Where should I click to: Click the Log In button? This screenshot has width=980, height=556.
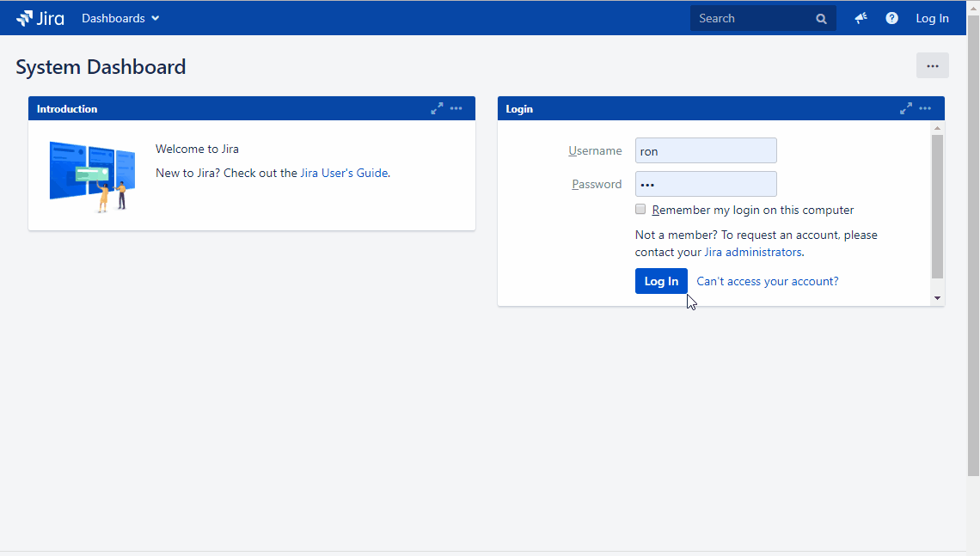coord(661,281)
